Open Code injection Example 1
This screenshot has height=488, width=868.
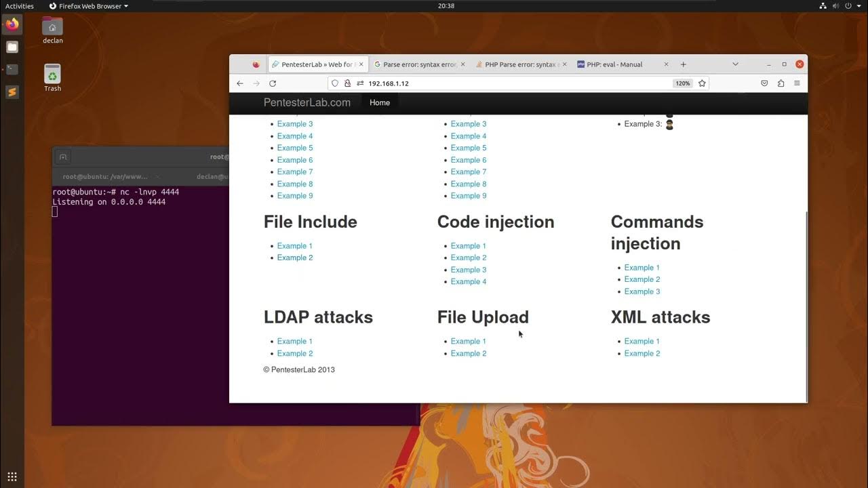469,246
